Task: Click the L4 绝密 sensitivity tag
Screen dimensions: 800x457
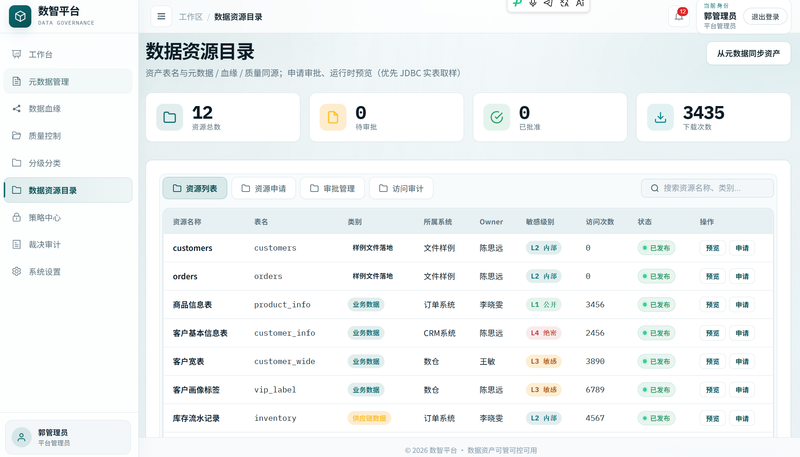Action: 544,333
